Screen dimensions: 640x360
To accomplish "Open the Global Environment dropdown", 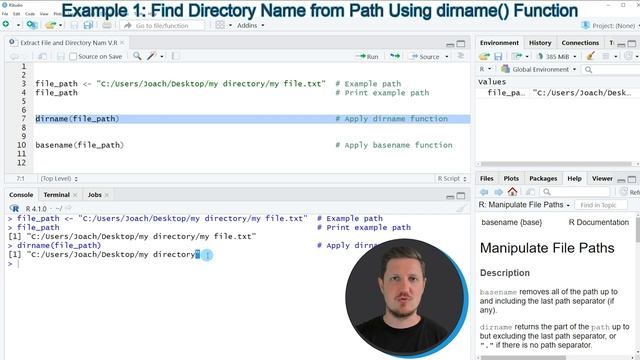I will pyautogui.click(x=538, y=69).
